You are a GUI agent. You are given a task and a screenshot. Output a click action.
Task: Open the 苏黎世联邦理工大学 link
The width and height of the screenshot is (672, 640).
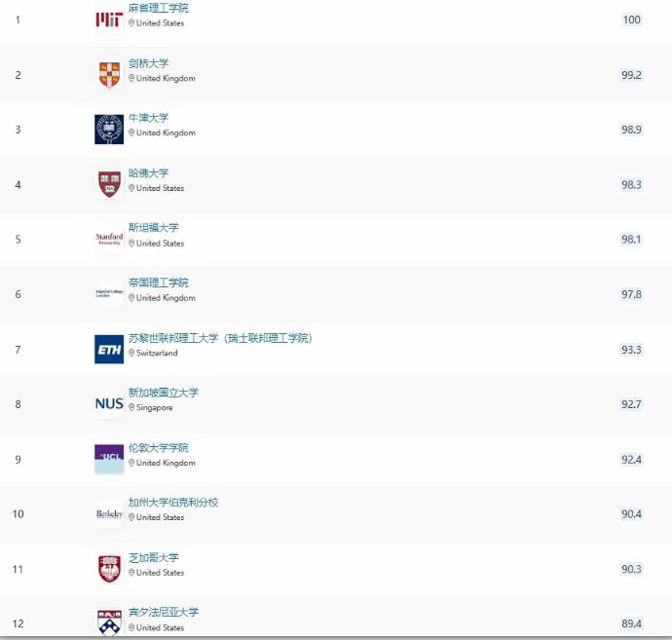point(173,338)
